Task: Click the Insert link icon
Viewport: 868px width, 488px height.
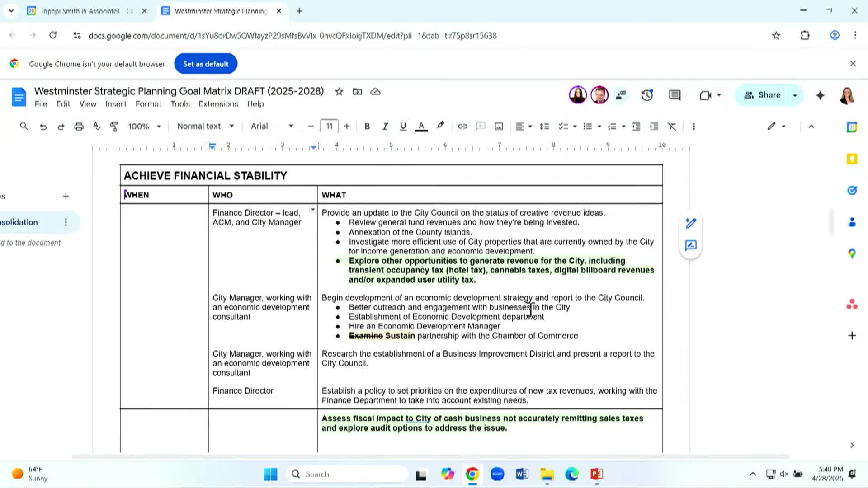Action: [x=462, y=127]
